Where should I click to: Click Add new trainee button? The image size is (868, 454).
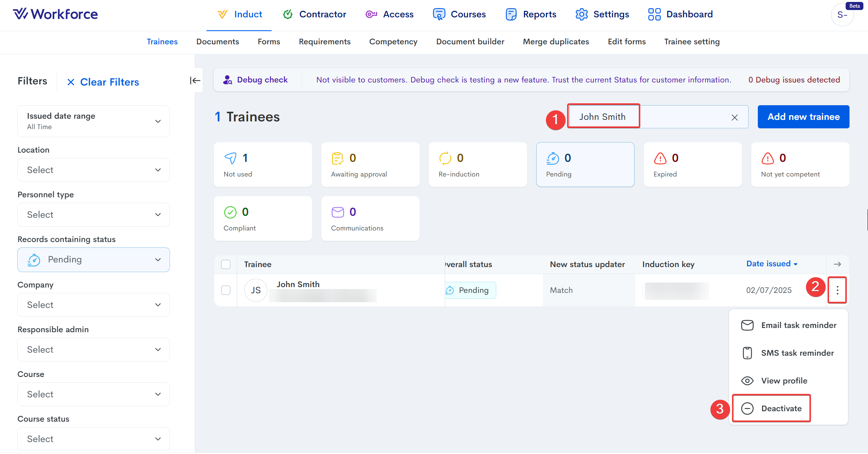(803, 117)
